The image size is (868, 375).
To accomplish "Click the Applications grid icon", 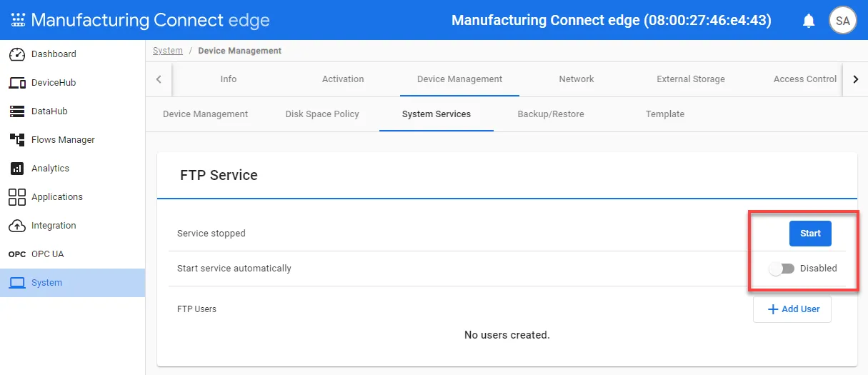I will (17, 197).
